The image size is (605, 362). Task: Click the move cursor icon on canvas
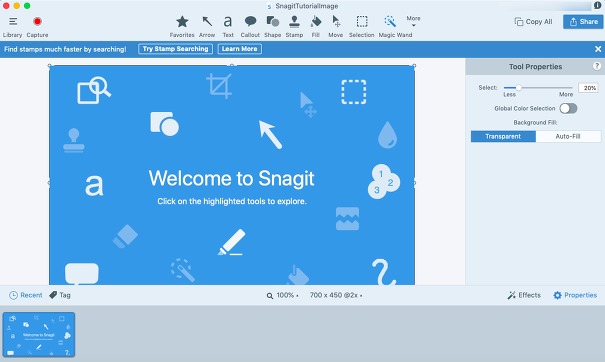[x=308, y=105]
